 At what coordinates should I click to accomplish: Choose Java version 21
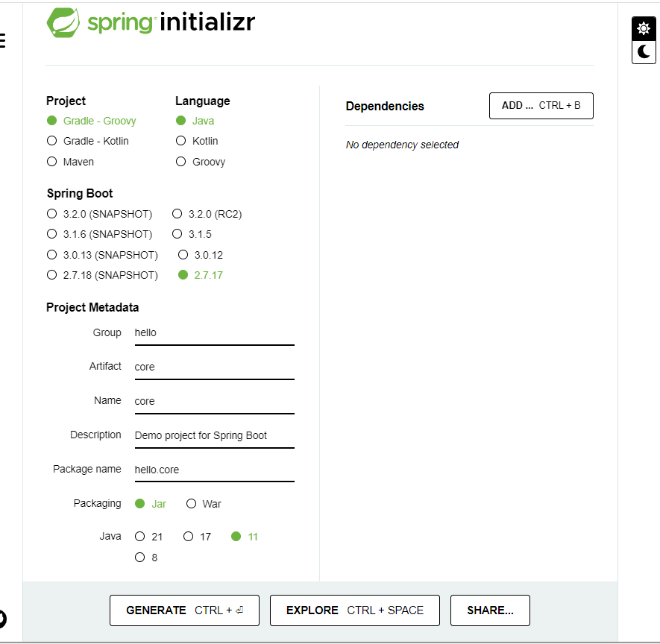click(x=148, y=537)
